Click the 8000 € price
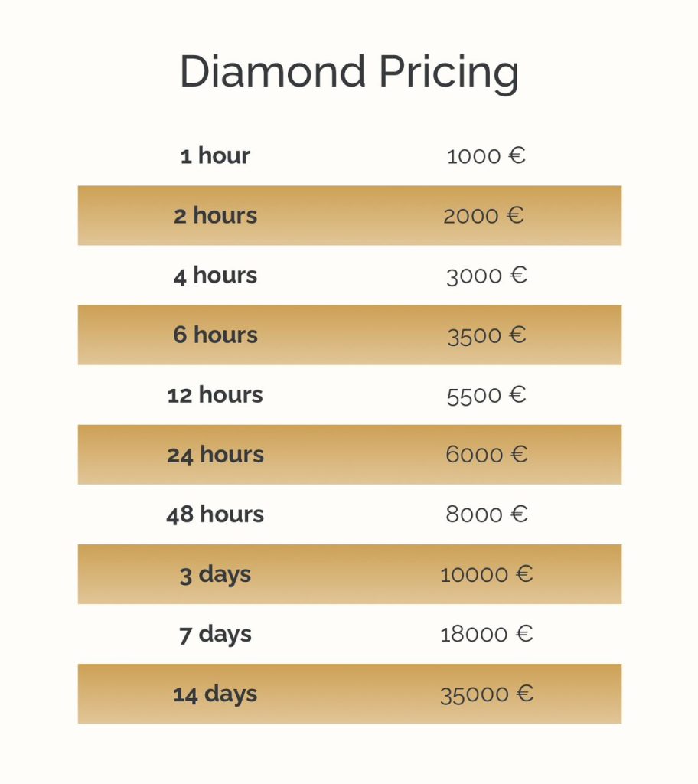The image size is (698, 784). [486, 514]
